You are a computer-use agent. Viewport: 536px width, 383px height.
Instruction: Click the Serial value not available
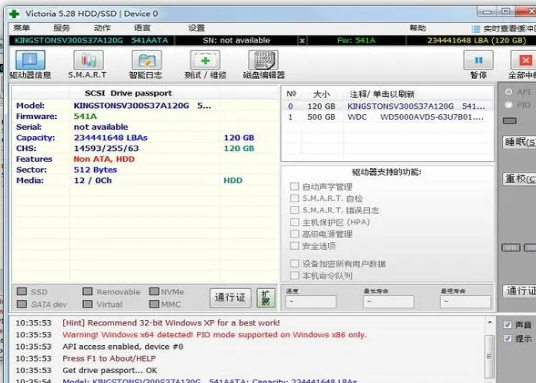[x=101, y=127]
